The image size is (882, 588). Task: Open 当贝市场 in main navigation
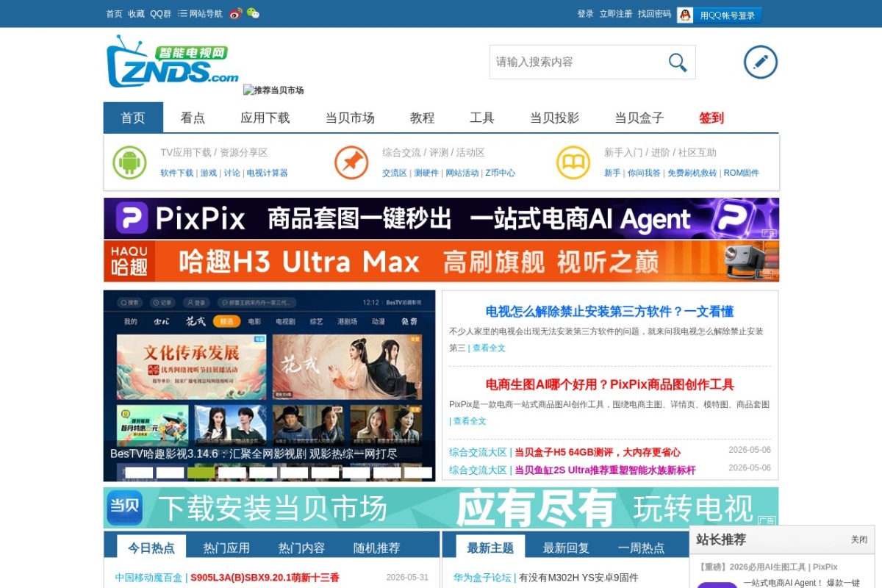[x=350, y=118]
